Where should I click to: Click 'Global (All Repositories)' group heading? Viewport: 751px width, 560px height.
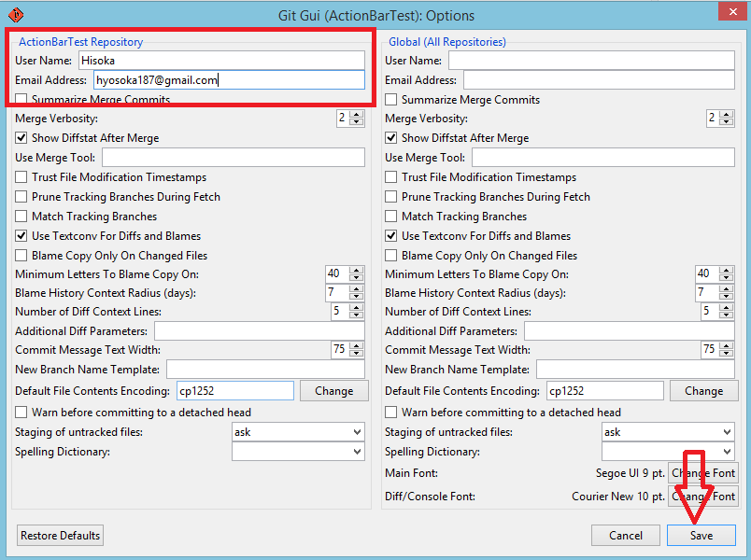[x=447, y=42]
